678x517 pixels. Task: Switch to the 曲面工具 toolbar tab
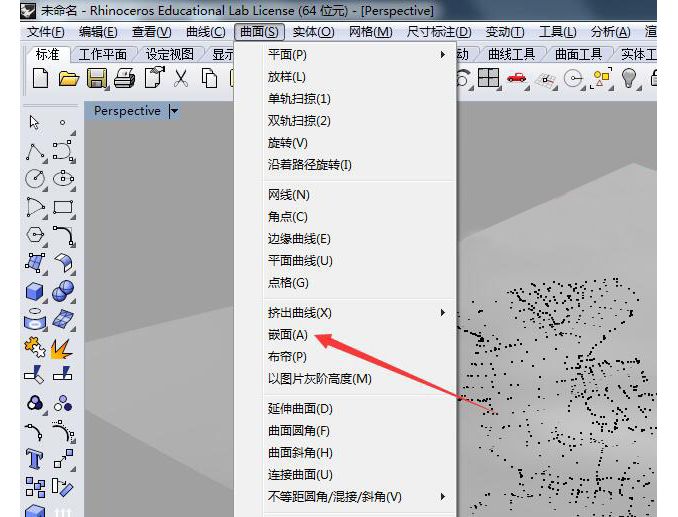coord(578,54)
